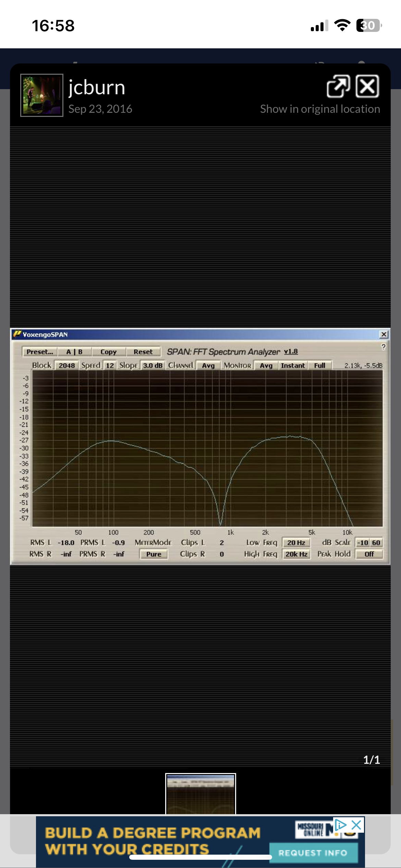This screenshot has width=401, height=868.
Task: Click the 10k frequency axis label
Action: pyautogui.click(x=347, y=532)
